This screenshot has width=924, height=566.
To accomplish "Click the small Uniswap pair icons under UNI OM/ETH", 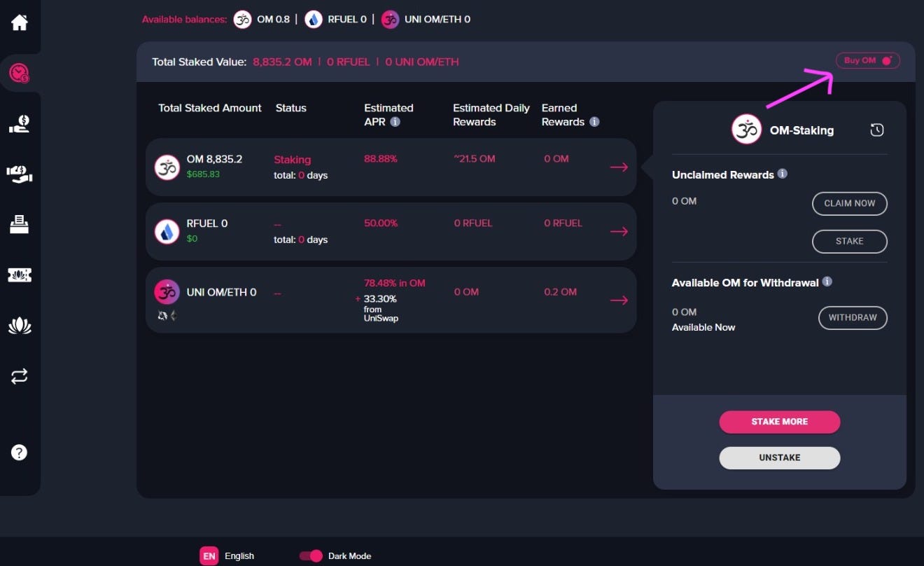I will (167, 316).
